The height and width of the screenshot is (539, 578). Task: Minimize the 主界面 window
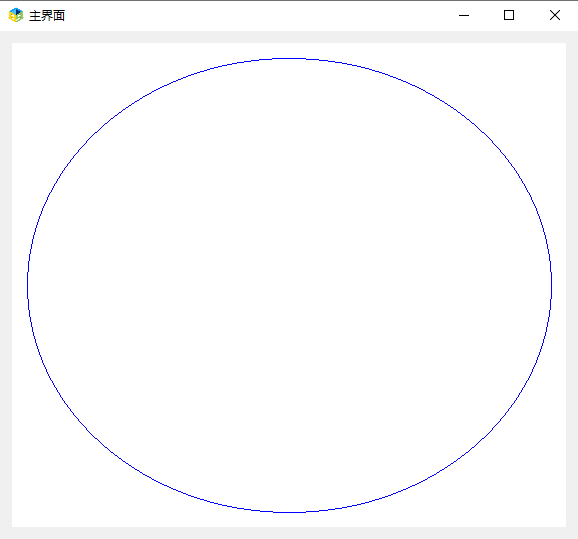464,15
